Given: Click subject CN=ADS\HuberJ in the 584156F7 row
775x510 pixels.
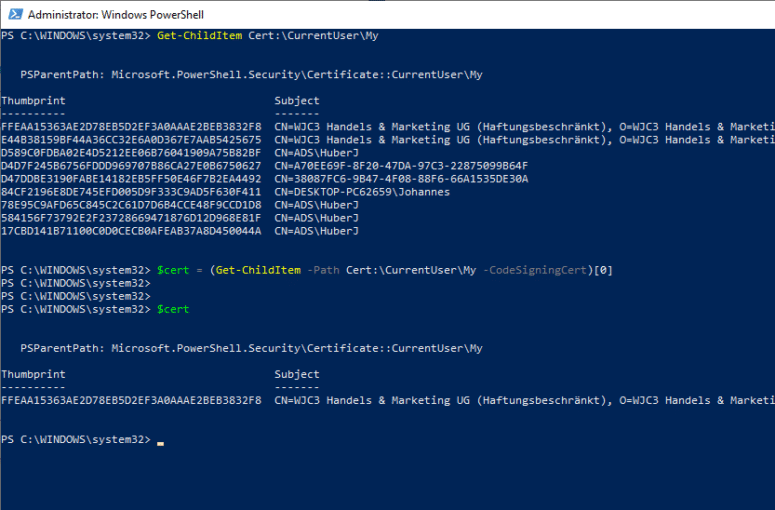Looking at the screenshot, I should point(317,218).
